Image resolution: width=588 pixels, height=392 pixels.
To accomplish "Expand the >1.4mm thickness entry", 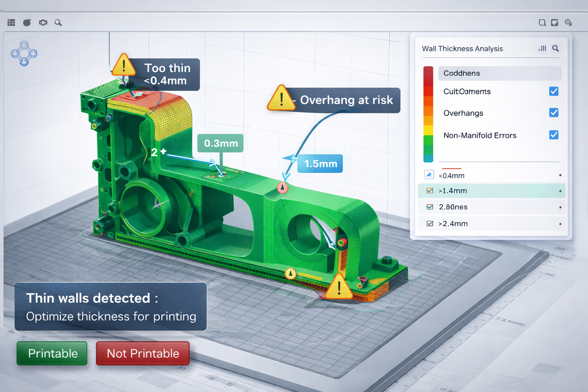I will point(560,190).
